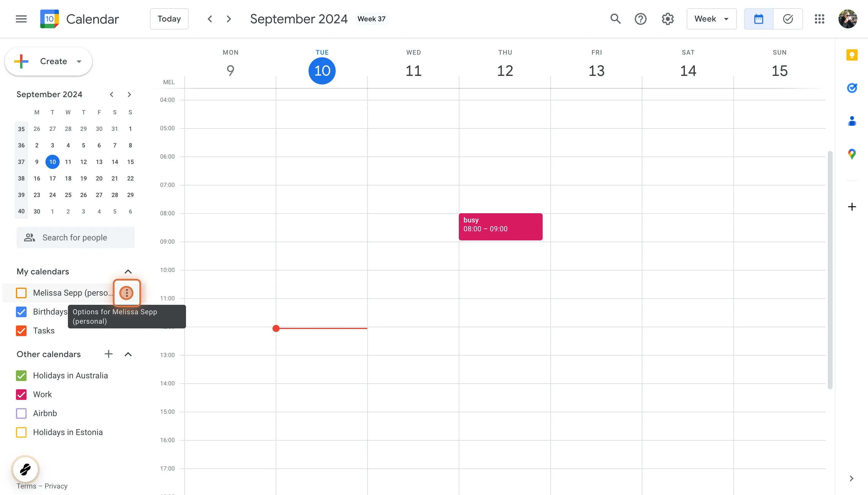The height and width of the screenshot is (495, 868).
Task: Open the Privacy link
Action: click(56, 486)
